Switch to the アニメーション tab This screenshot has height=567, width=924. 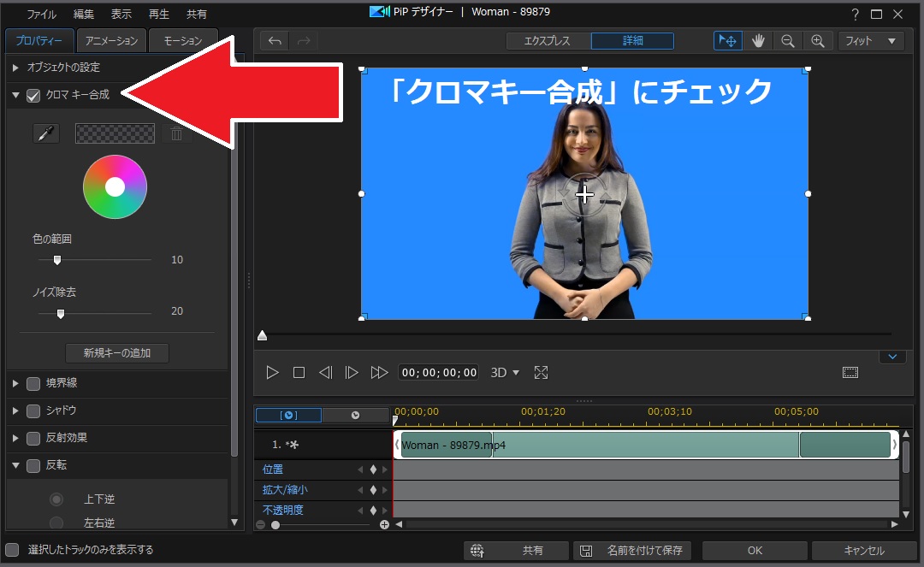pos(111,41)
